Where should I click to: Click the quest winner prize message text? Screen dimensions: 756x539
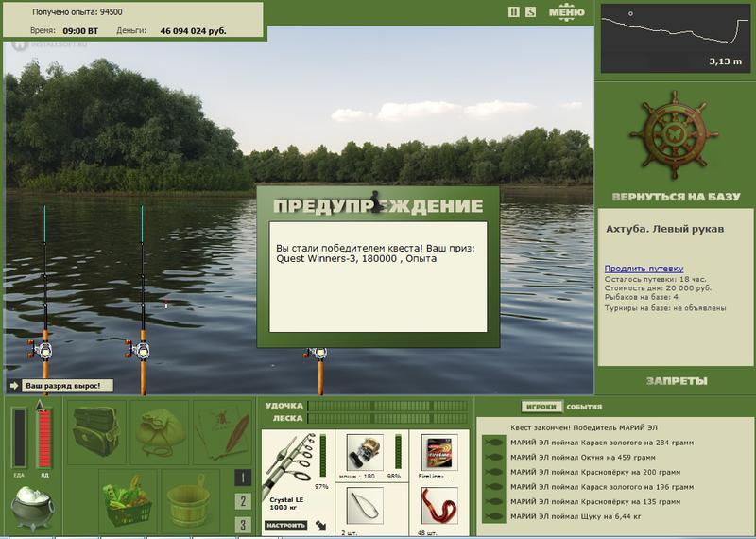click(375, 253)
